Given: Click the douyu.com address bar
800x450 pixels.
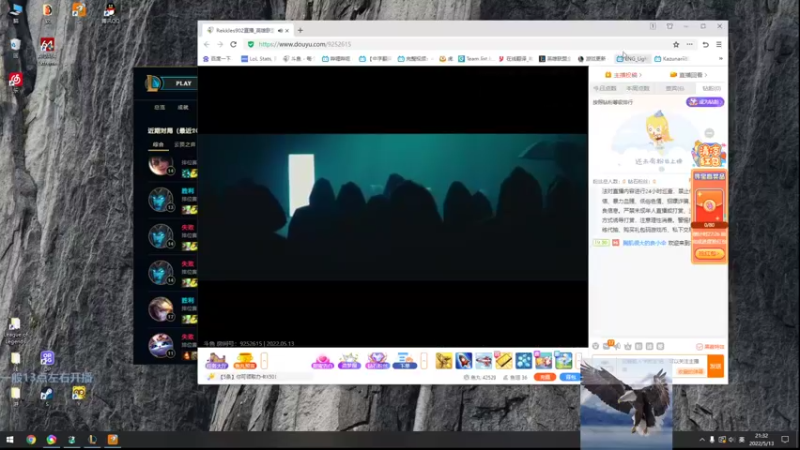Looking at the screenshot, I should (459, 44).
